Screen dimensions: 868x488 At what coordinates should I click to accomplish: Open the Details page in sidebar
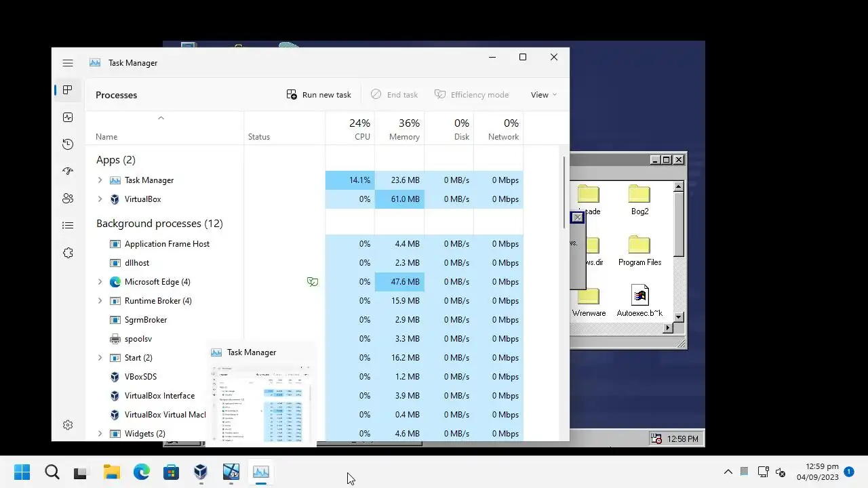(x=68, y=226)
